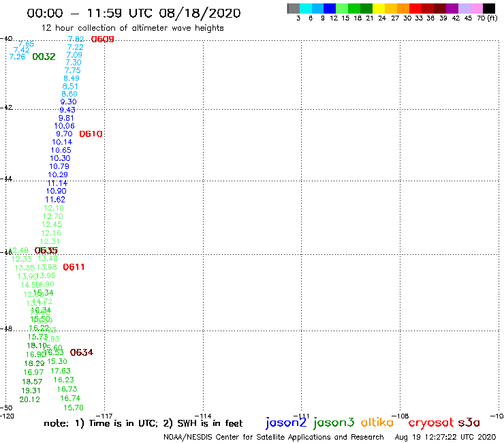Select the pure blue legend swatch before 12
The image size is (504, 443).
tap(330, 8)
